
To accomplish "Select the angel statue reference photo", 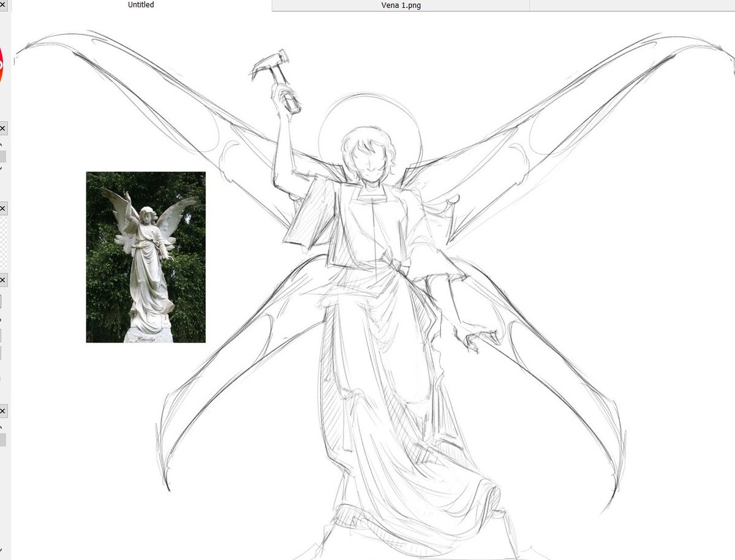I will tap(146, 257).
